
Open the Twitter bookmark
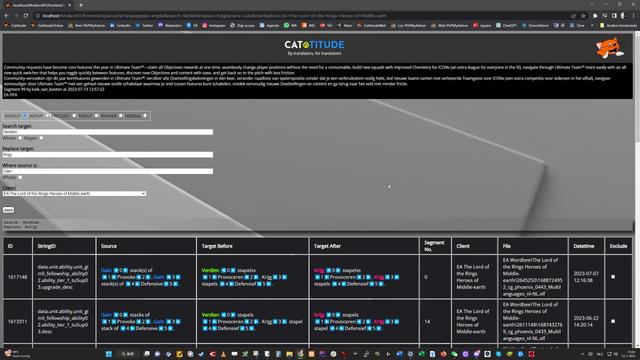pyautogui.click(x=144, y=25)
